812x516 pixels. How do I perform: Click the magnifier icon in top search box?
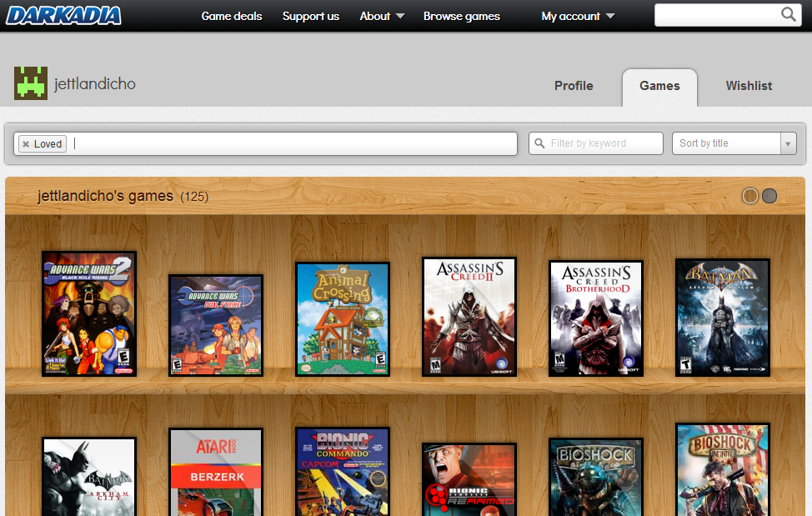coord(788,15)
